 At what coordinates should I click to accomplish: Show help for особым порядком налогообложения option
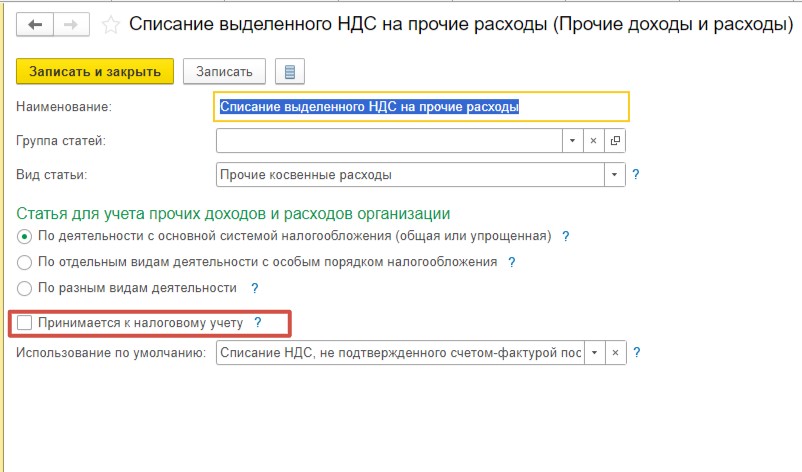511,262
